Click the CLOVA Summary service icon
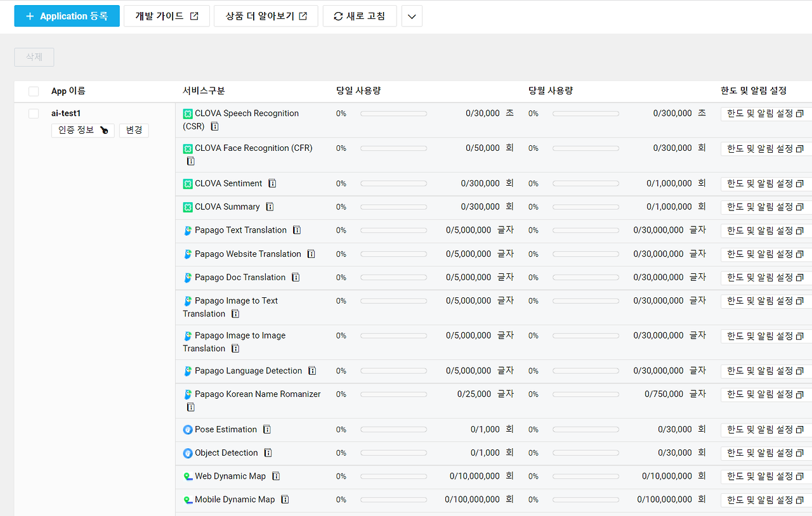The width and height of the screenshot is (812, 516). [188, 207]
